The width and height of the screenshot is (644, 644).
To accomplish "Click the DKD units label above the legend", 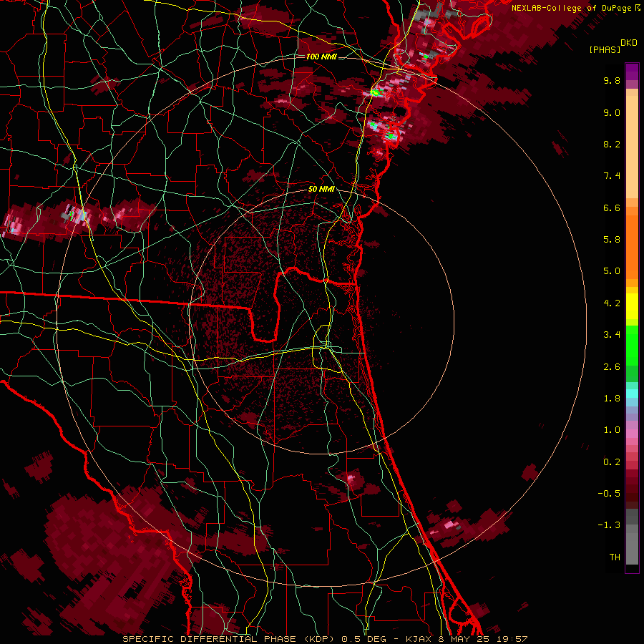I will pyautogui.click(x=629, y=43).
